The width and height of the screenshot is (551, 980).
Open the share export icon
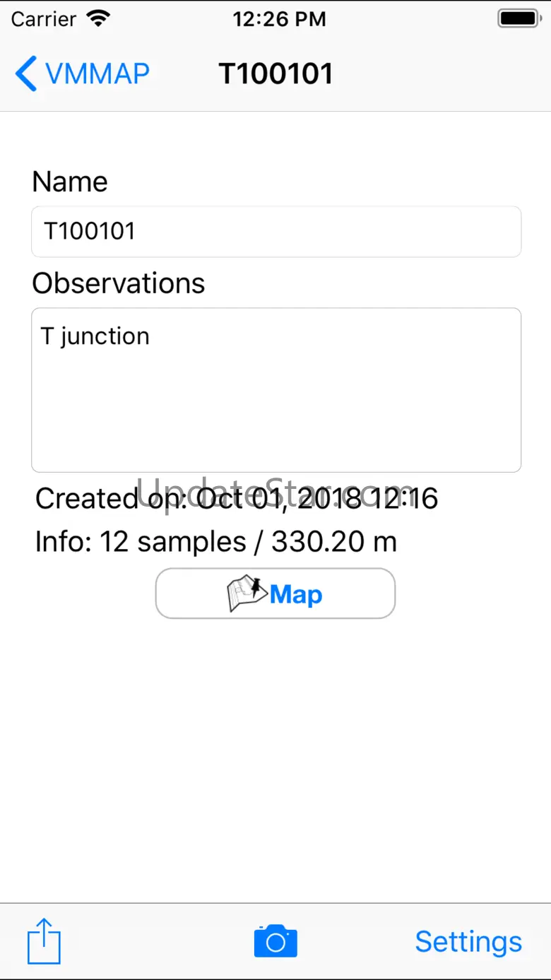[44, 941]
